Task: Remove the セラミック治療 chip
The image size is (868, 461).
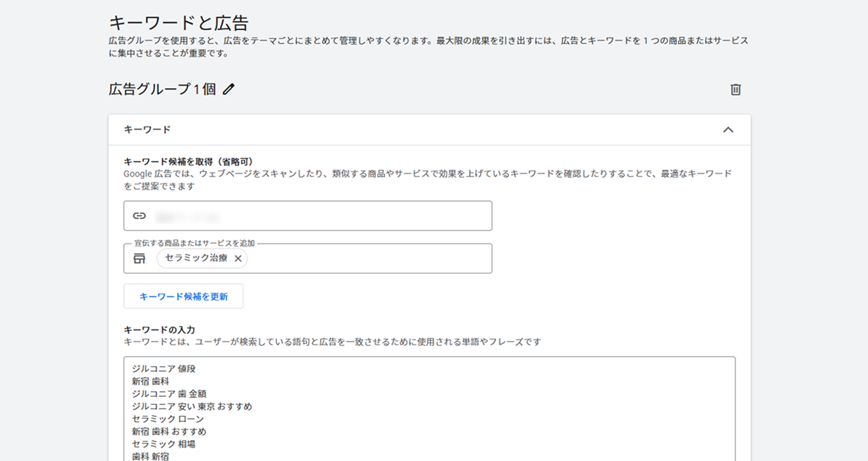Action: point(238,259)
